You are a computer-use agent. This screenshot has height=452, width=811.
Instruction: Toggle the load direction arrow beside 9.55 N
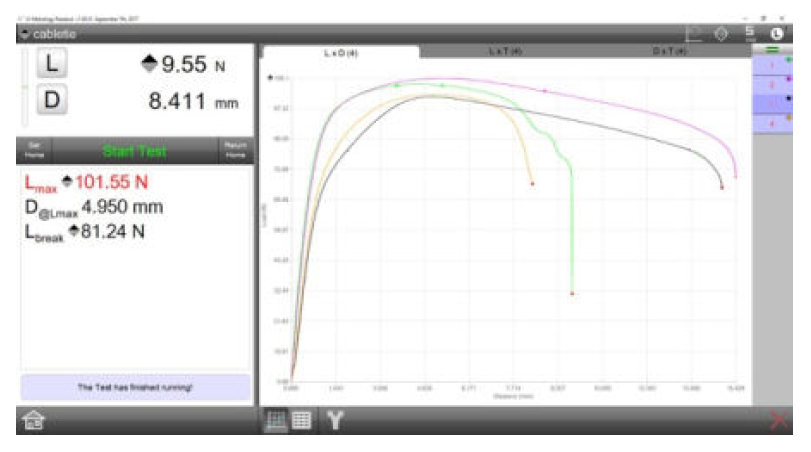[x=149, y=66]
